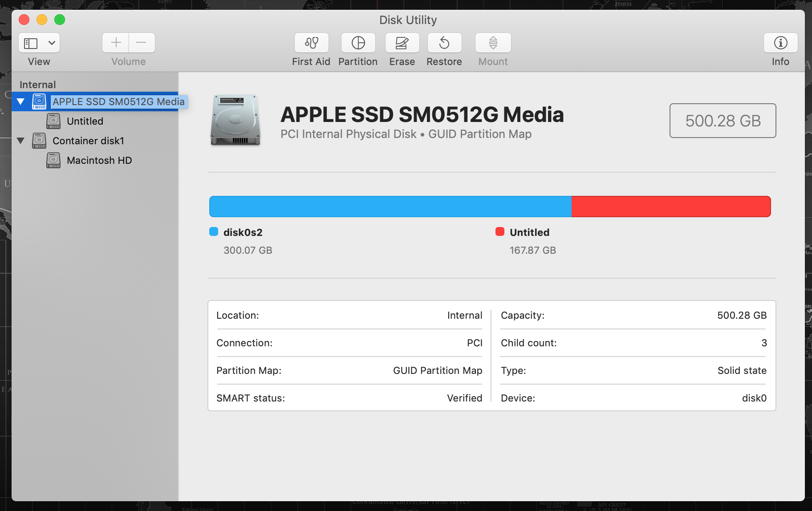Viewport: 812px width, 511px height.
Task: Click the 500.28 GB capacity box
Action: coord(723,121)
